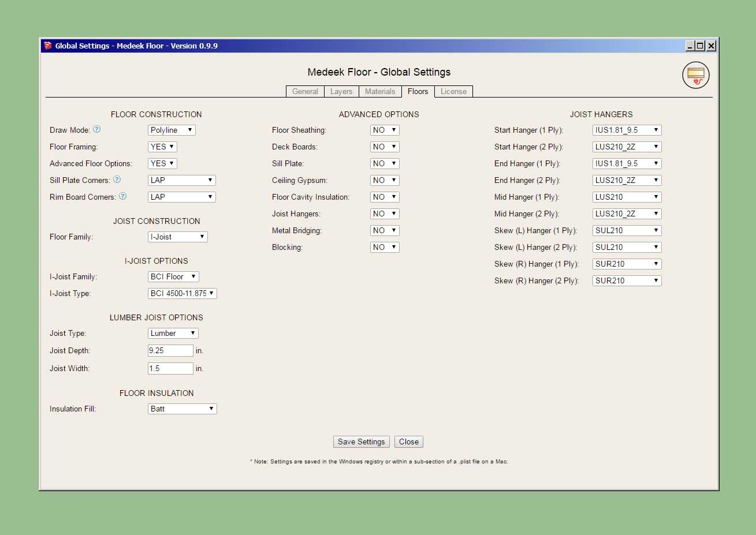Open the Start Hanger (2 Ply) dropdown

(627, 147)
